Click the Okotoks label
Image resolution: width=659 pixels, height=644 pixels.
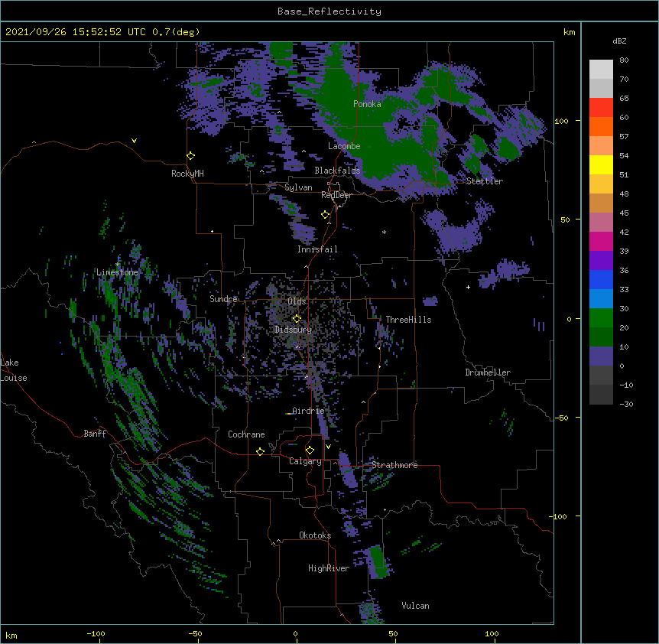tap(315, 535)
